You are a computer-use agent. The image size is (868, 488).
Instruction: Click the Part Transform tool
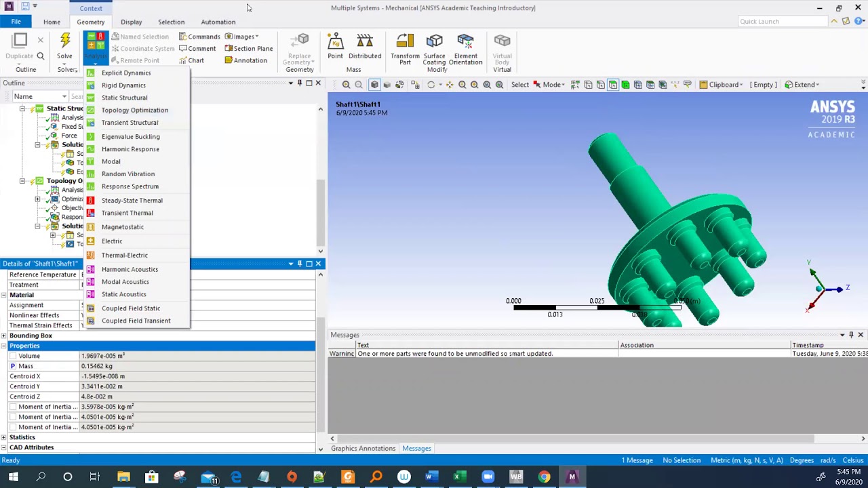[405, 49]
